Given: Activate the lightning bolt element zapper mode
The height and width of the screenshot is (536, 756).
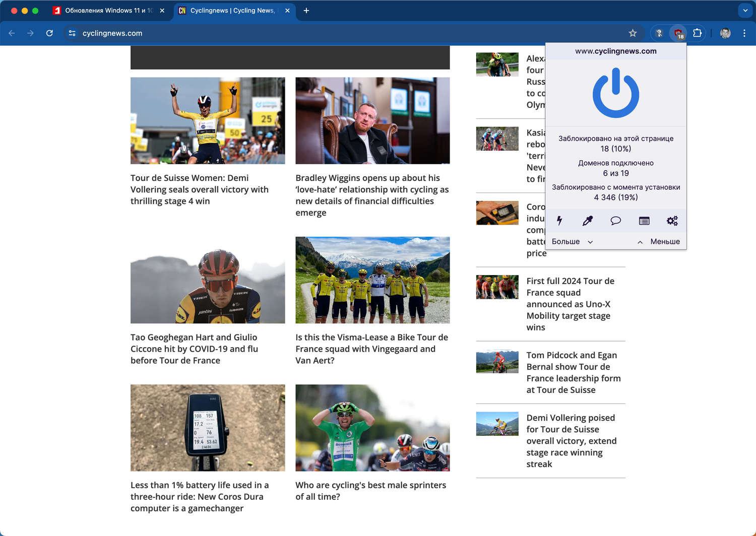Looking at the screenshot, I should (559, 221).
